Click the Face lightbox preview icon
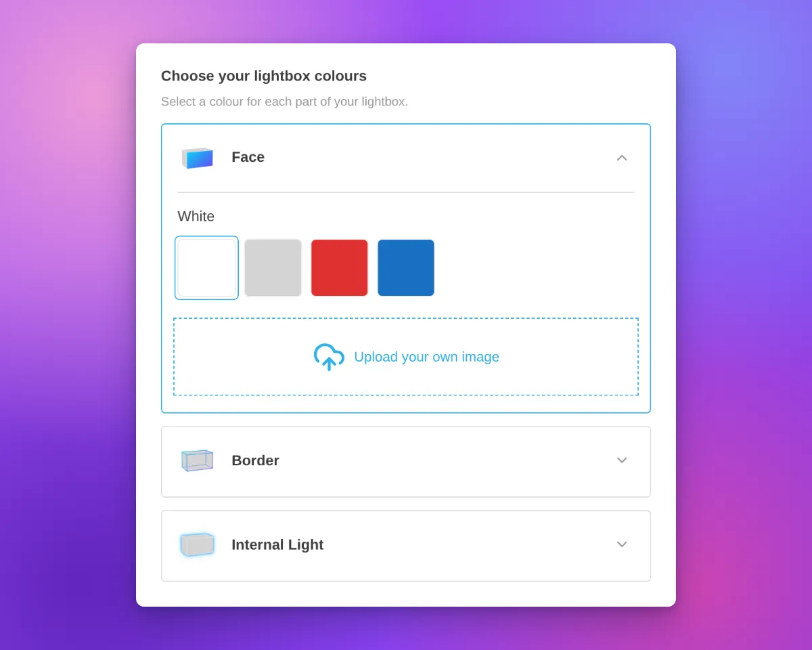The height and width of the screenshot is (650, 812). pos(197,158)
